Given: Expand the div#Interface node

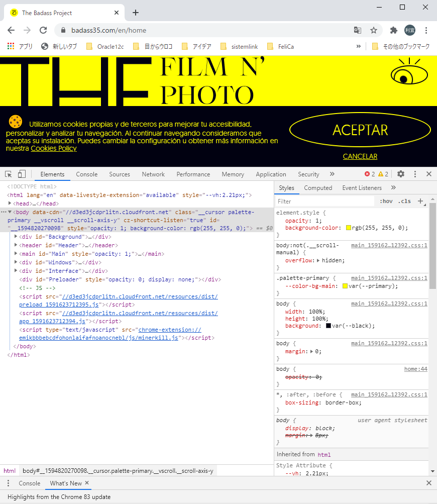Looking at the screenshot, I should pyautogui.click(x=16, y=270).
